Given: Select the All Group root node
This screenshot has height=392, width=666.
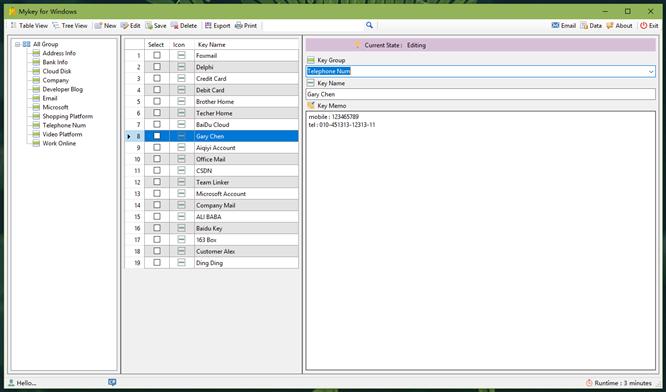Looking at the screenshot, I should coord(45,44).
